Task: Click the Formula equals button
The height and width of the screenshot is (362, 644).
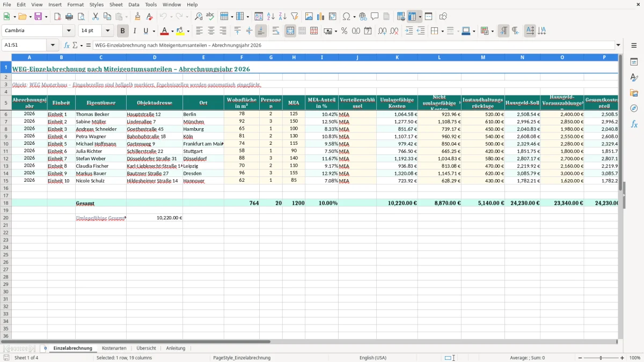Action: pos(89,46)
